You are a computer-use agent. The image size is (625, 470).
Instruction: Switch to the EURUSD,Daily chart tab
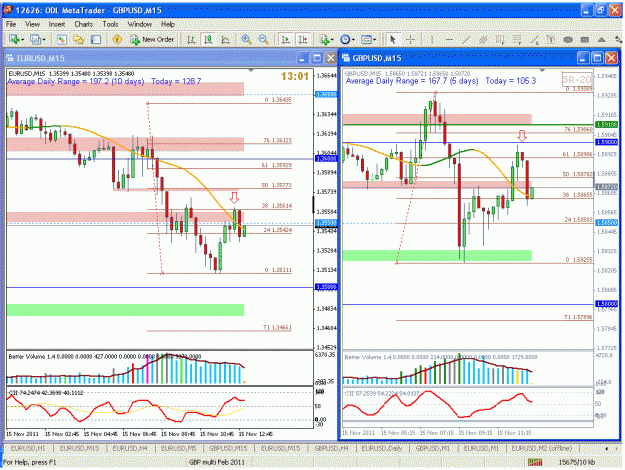[x=381, y=448]
